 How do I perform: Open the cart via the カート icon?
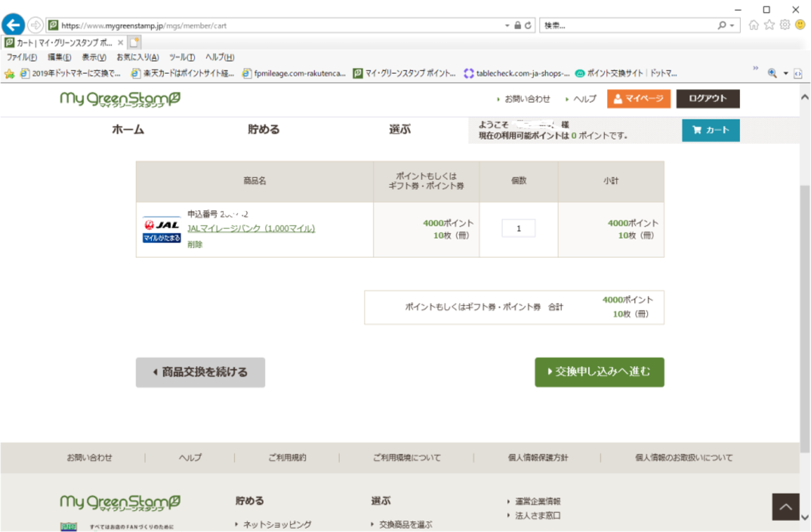pyautogui.click(x=710, y=131)
